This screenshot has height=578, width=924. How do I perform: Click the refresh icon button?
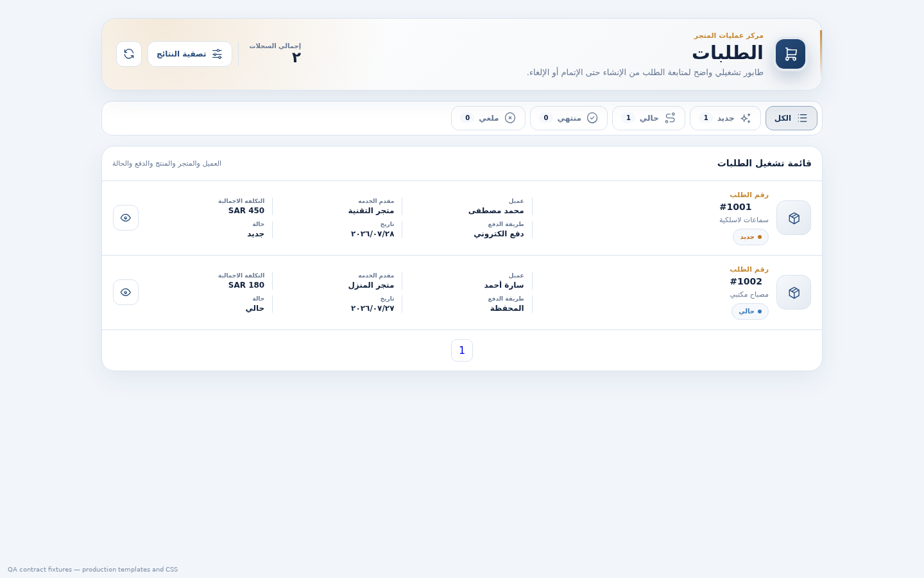[x=129, y=54]
